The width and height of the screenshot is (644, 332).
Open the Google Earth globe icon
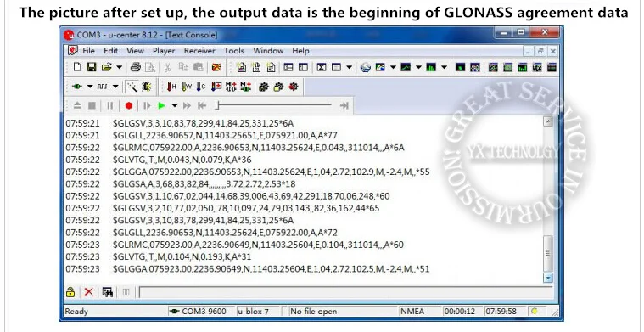(x=365, y=67)
